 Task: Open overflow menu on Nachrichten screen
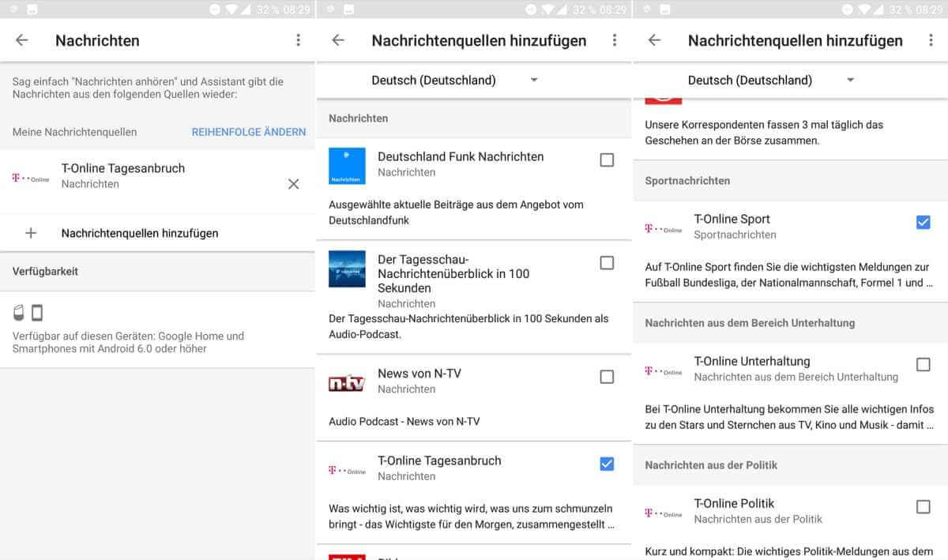pos(298,40)
